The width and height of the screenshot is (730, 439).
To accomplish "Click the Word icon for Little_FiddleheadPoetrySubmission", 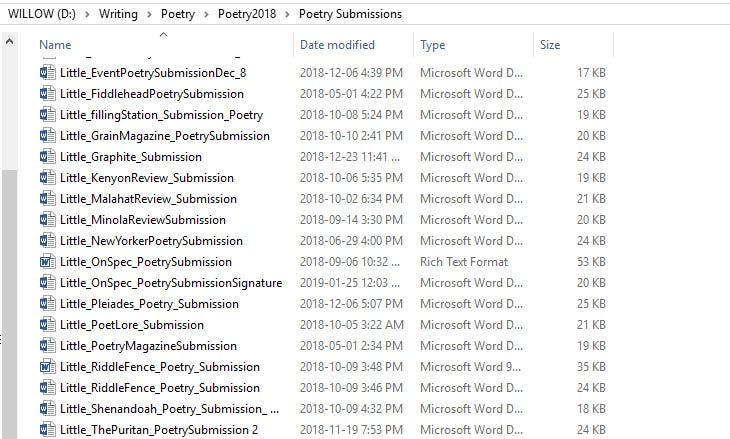I will 47,94.
